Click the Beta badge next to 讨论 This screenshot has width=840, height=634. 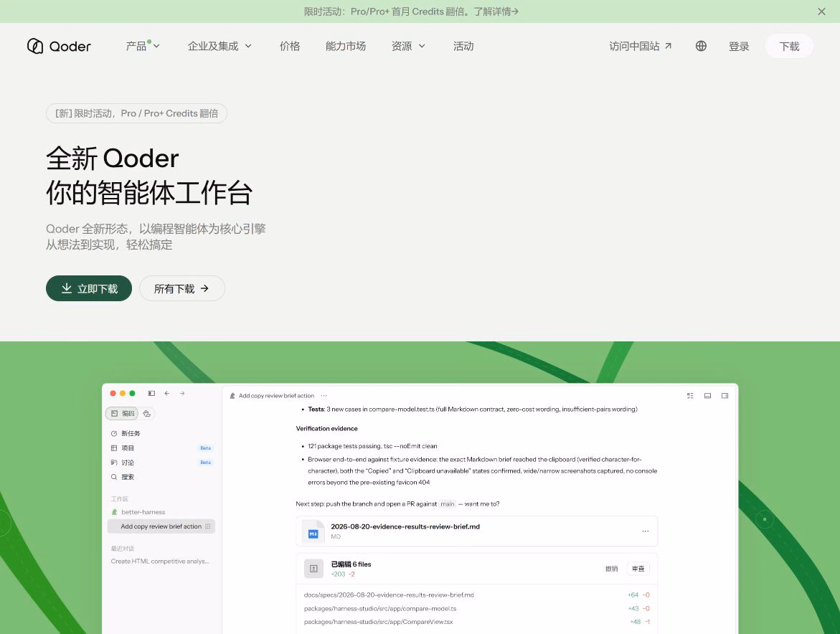pos(206,462)
